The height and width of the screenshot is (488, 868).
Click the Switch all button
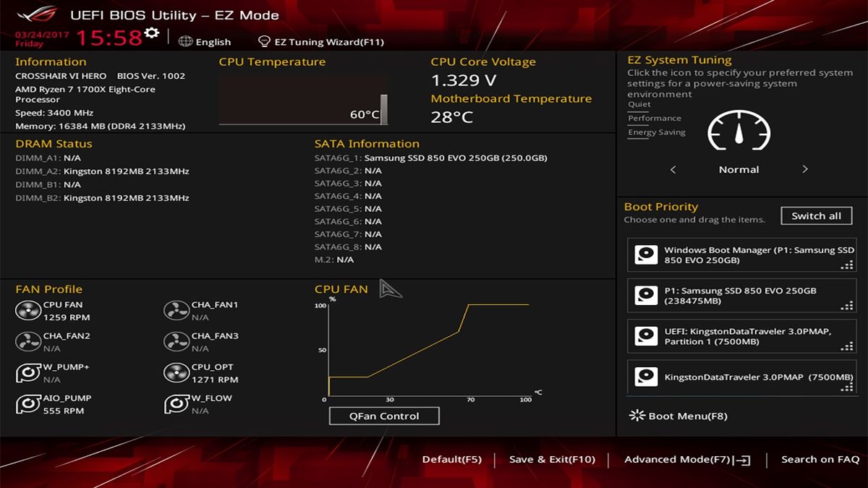pos(817,215)
